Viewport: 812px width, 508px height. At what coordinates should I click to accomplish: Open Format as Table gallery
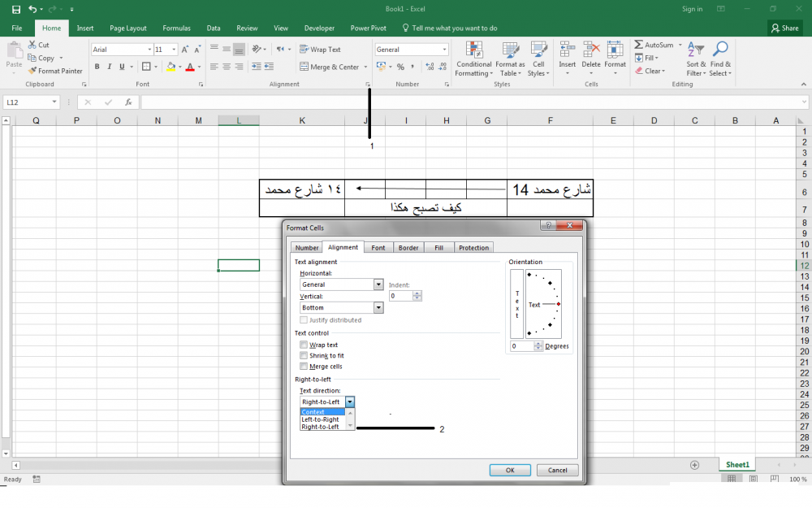510,59
